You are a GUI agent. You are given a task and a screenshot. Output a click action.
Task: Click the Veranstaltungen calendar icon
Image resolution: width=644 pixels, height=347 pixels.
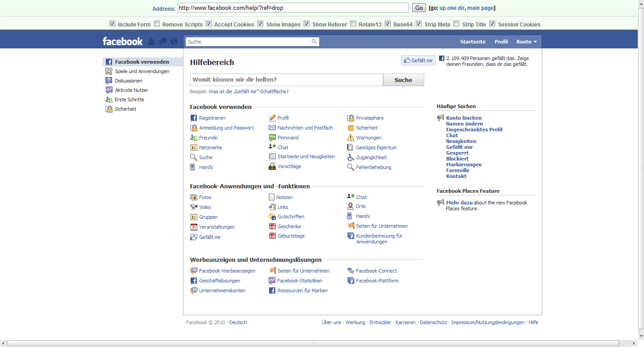[x=194, y=227]
